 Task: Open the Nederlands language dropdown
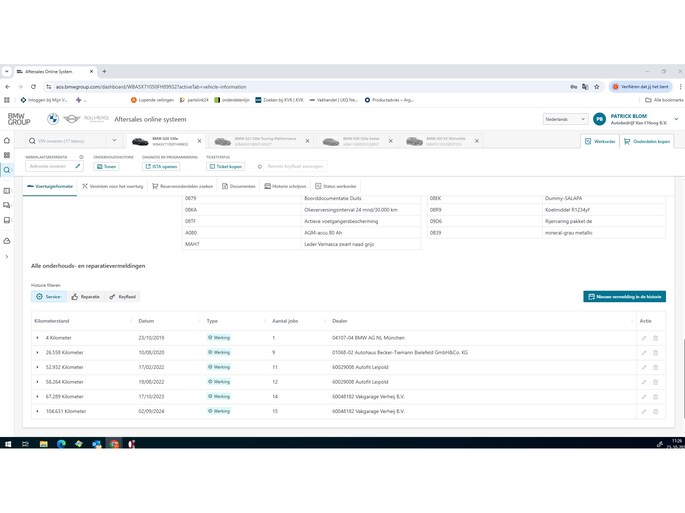564,119
